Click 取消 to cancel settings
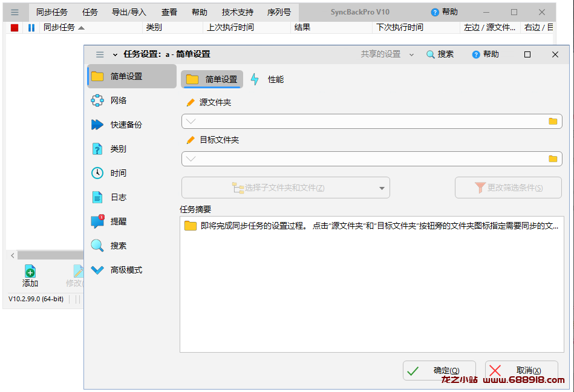Viewport: 574px width, 392px height. pos(521,371)
